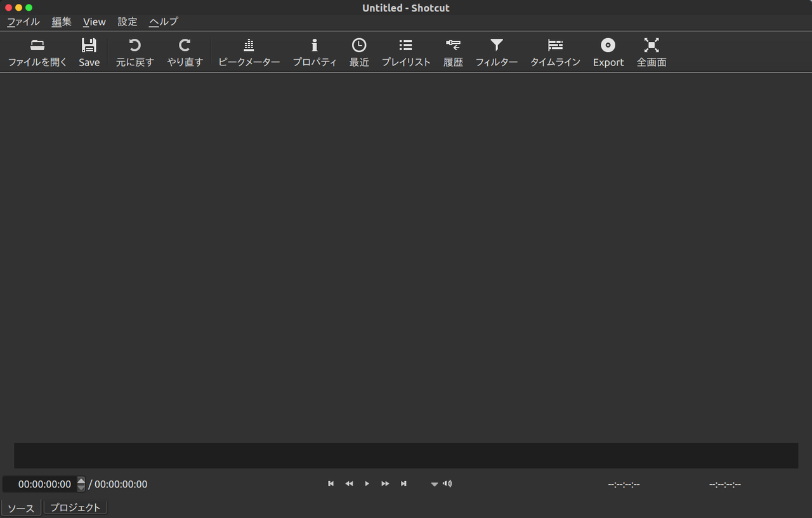Click the Untitled - Shotcut window title
812x518 pixels.
point(406,8)
